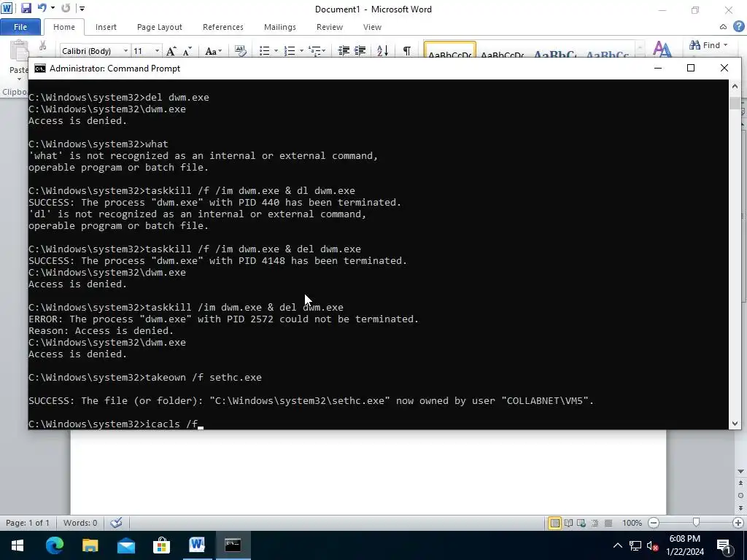Open the bullet library dropdown arrow
The image size is (747, 560).
pyautogui.click(x=276, y=51)
